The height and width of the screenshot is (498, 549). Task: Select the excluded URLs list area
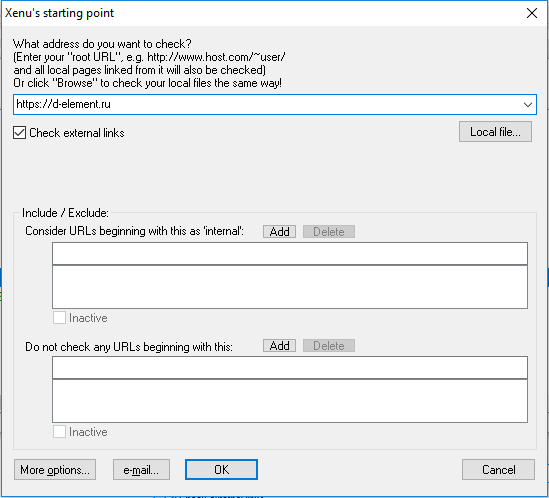(290, 401)
